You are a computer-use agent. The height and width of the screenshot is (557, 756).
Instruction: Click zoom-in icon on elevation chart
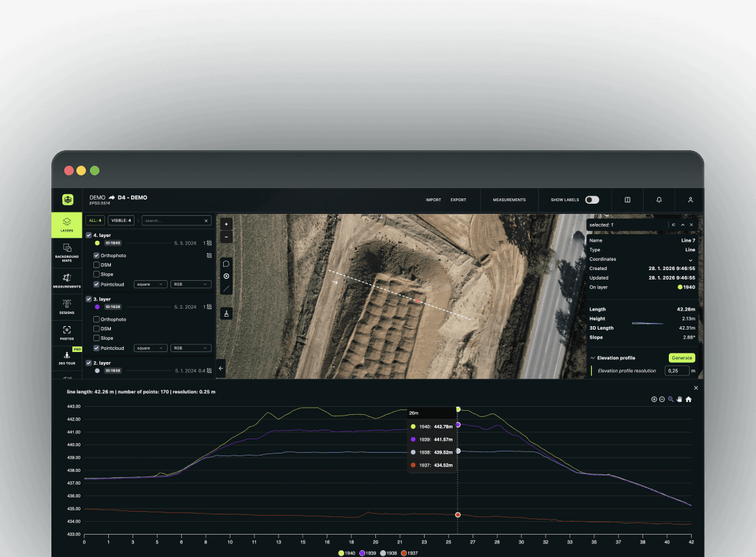pyautogui.click(x=654, y=399)
